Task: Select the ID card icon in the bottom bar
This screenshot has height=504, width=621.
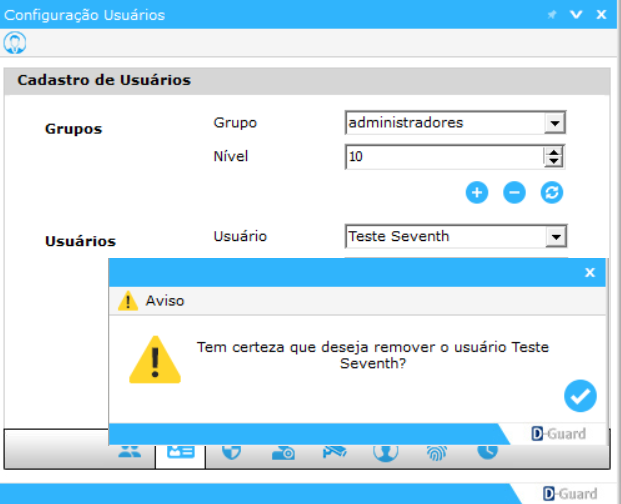Action: (x=180, y=452)
